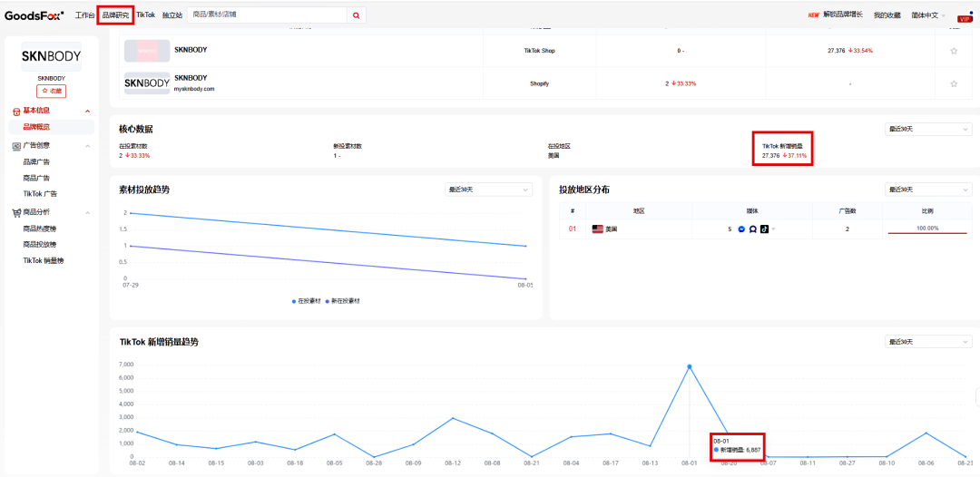Click the Shopify platform cell
980x477 pixels.
539,83
